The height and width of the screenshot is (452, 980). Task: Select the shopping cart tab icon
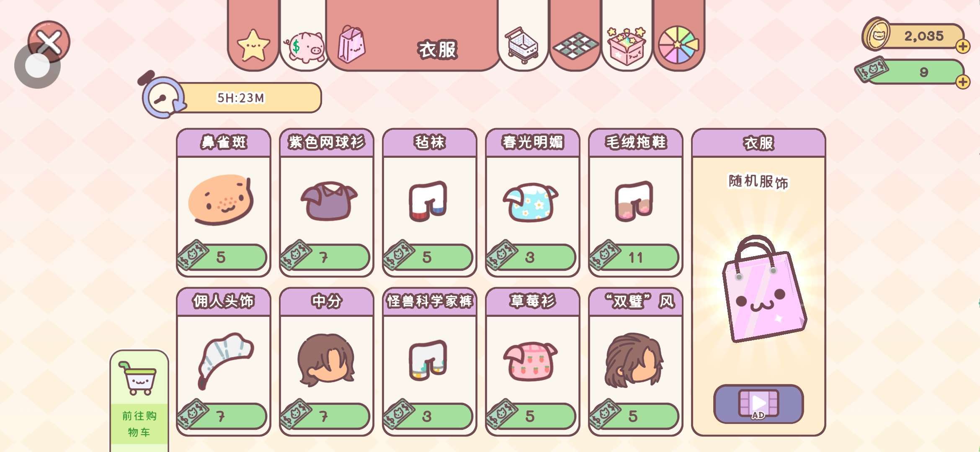pyautogui.click(x=522, y=44)
